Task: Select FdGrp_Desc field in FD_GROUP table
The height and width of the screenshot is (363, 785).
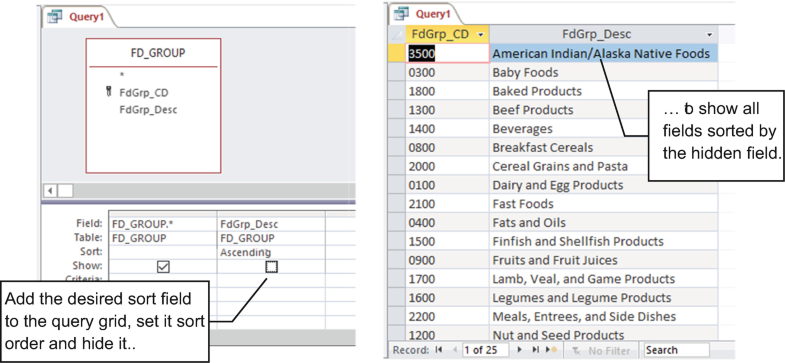Action: pyautogui.click(x=148, y=110)
